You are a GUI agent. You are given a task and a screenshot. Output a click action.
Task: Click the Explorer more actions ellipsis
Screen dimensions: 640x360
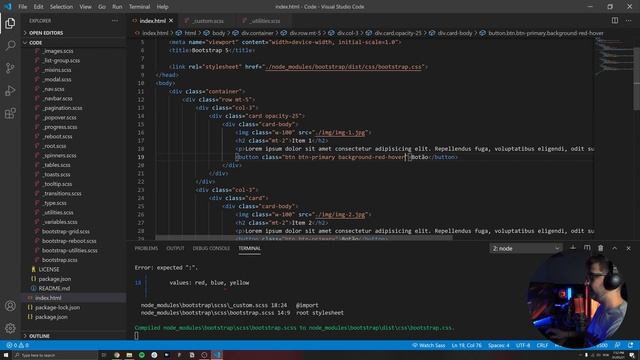[x=115, y=20]
